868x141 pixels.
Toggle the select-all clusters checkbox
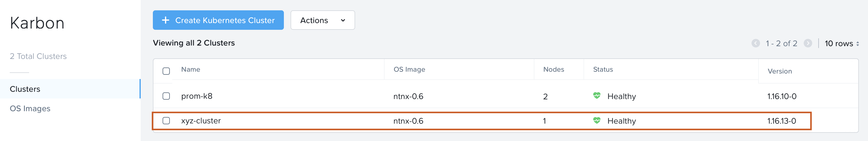tap(166, 71)
